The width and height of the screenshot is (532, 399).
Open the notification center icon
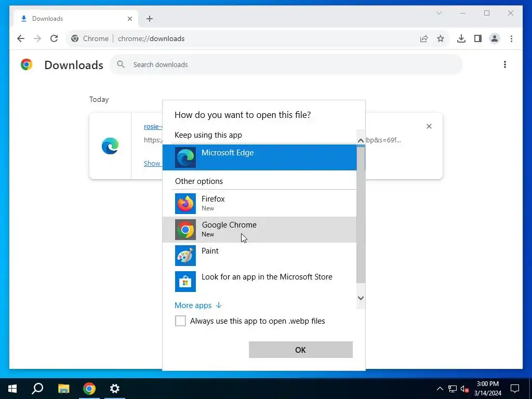pos(515,389)
